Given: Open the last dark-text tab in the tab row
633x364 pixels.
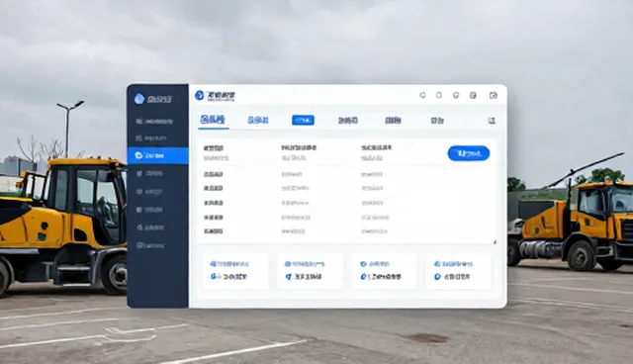Looking at the screenshot, I should tap(437, 121).
